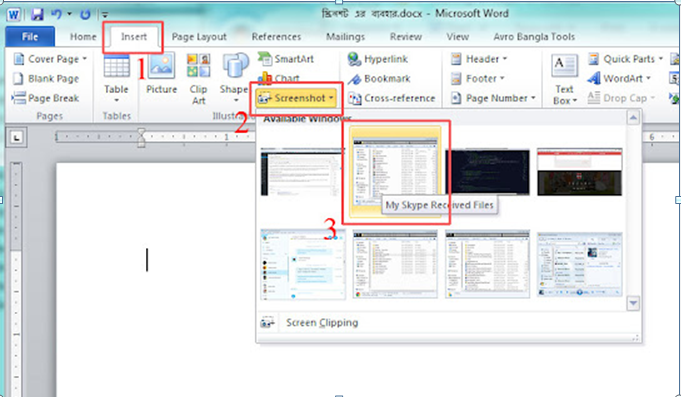Select the Insert tab
The width and height of the screenshot is (681, 397).
pyautogui.click(x=134, y=37)
